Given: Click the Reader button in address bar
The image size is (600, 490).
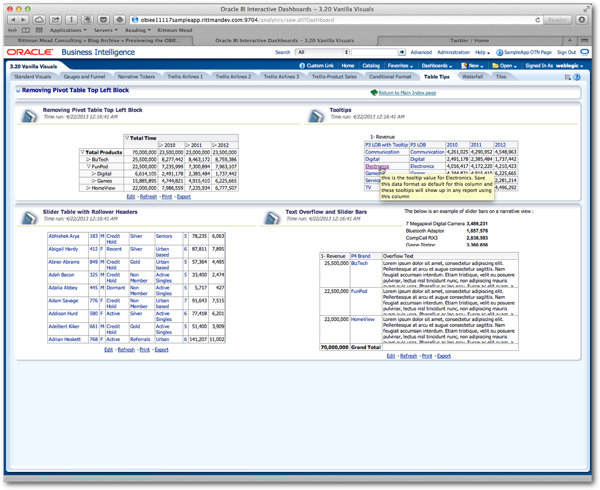Looking at the screenshot, I should pyautogui.click(x=558, y=20).
